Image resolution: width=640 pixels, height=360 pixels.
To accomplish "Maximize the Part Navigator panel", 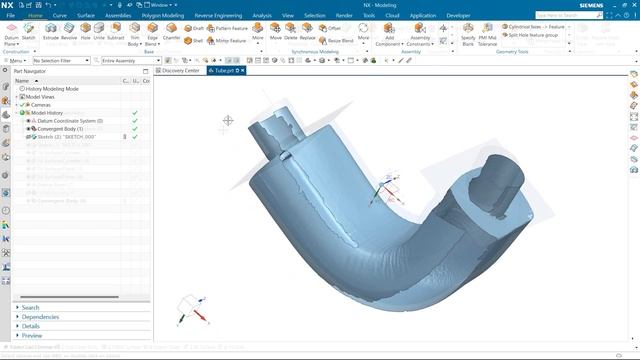I will click(x=145, y=71).
